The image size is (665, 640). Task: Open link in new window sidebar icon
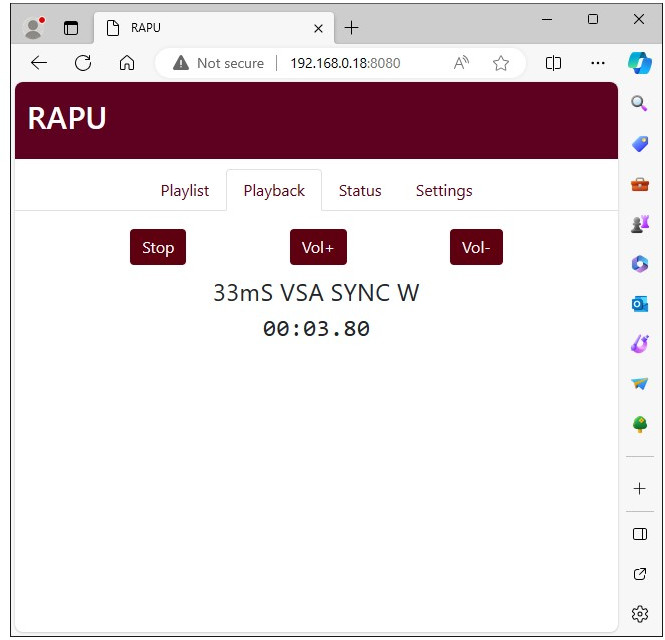point(640,574)
